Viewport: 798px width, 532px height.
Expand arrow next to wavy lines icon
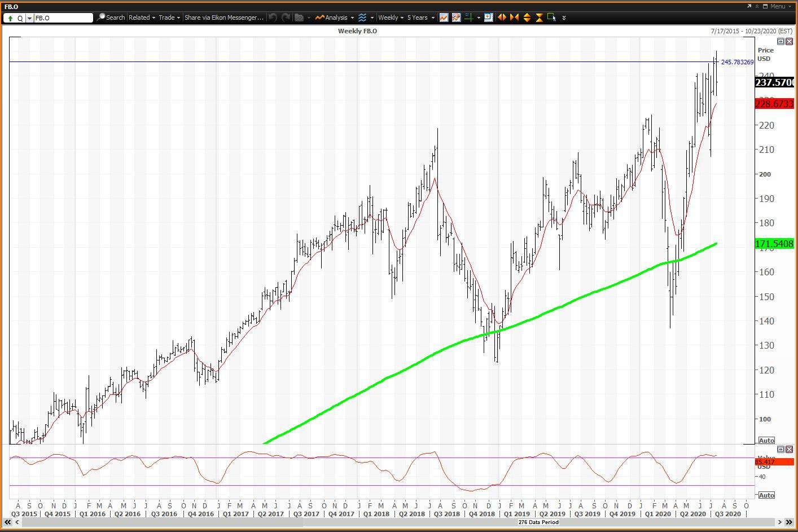372,18
